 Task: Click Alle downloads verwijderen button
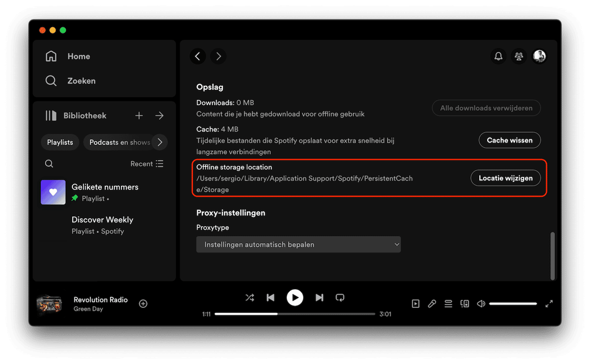coord(486,108)
